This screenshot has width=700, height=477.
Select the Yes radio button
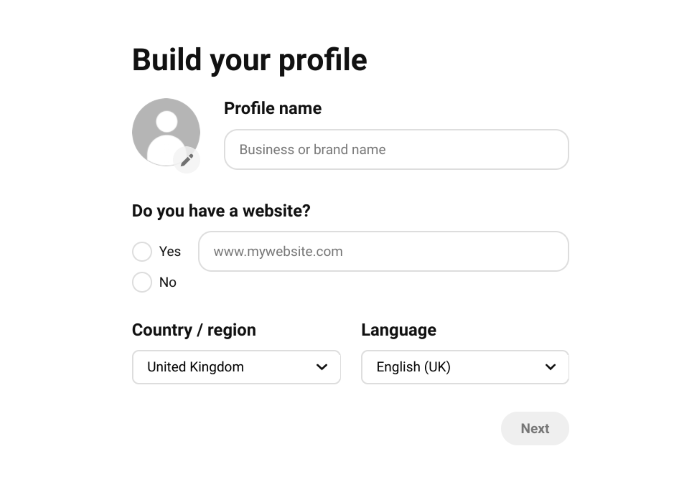click(142, 251)
